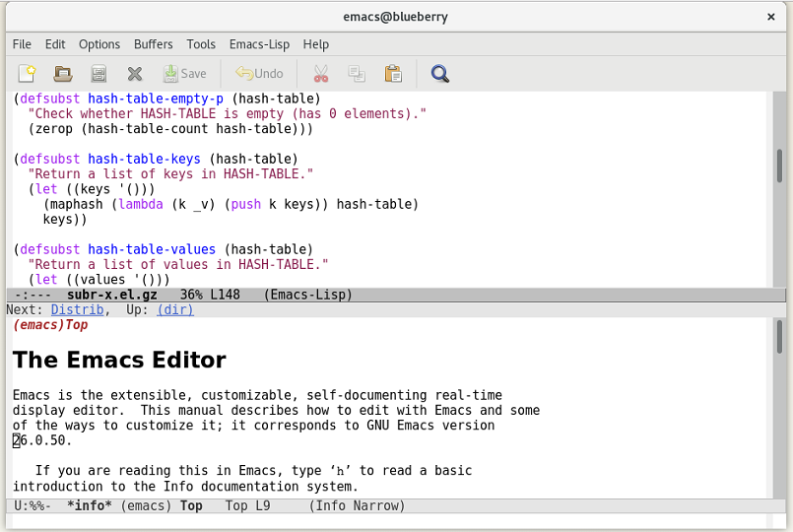The height and width of the screenshot is (532, 793).
Task: Open the File menu
Action: tap(22, 44)
